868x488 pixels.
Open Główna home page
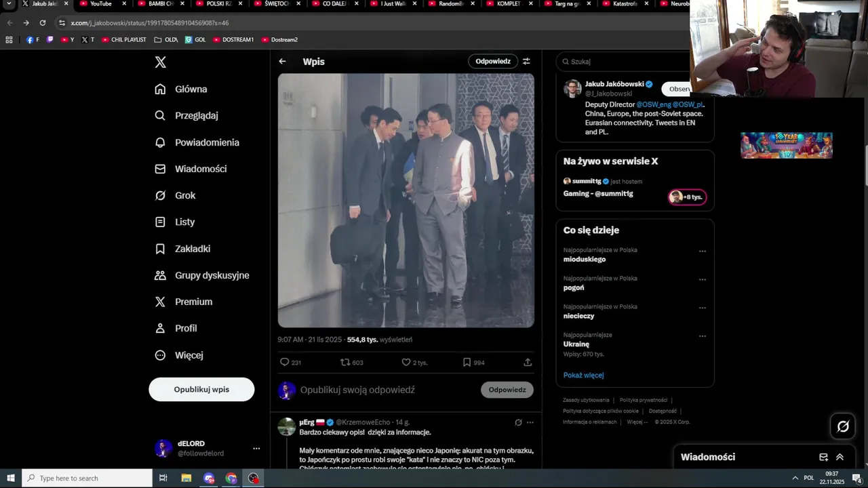181,89
